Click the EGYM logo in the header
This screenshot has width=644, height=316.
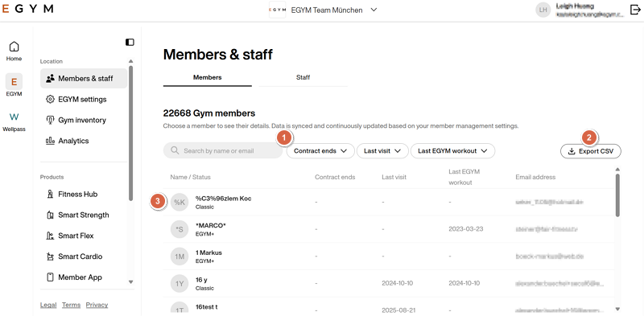point(27,9)
